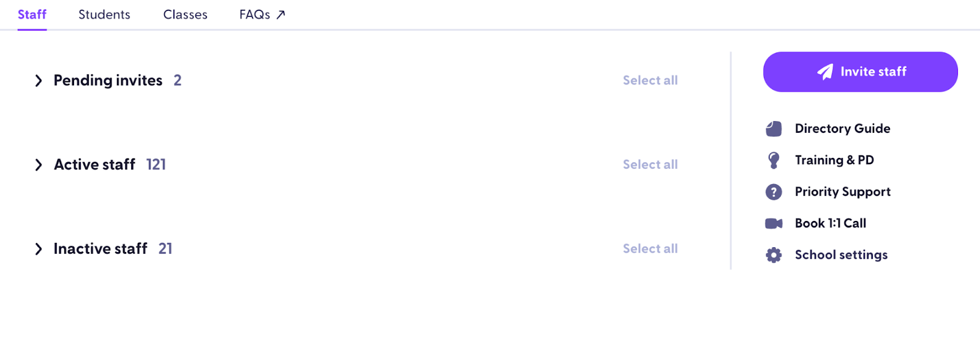Open the Directory Guide link
980x350 pixels.
tap(842, 128)
